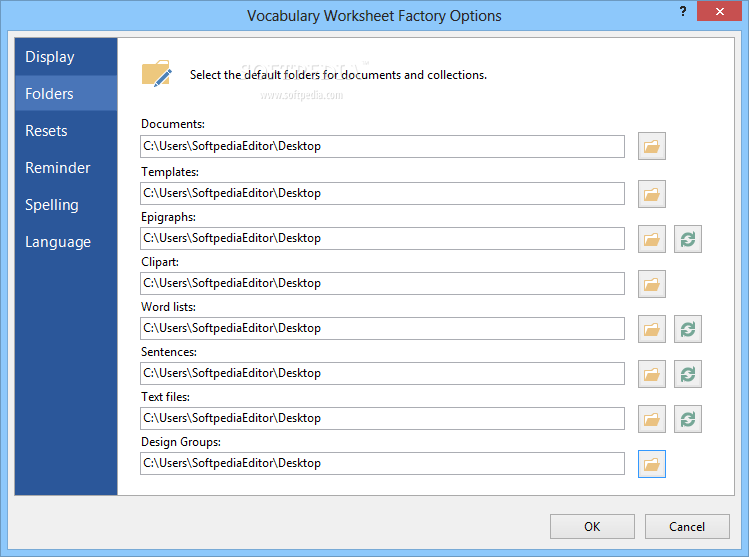749x557 pixels.
Task: Click into the Epigraphs path field
Action: [x=382, y=238]
